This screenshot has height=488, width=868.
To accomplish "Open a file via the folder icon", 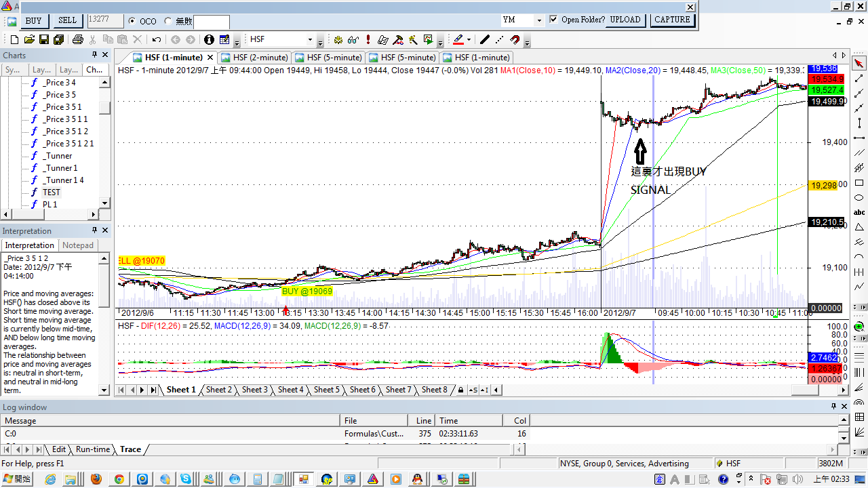I will (x=28, y=40).
